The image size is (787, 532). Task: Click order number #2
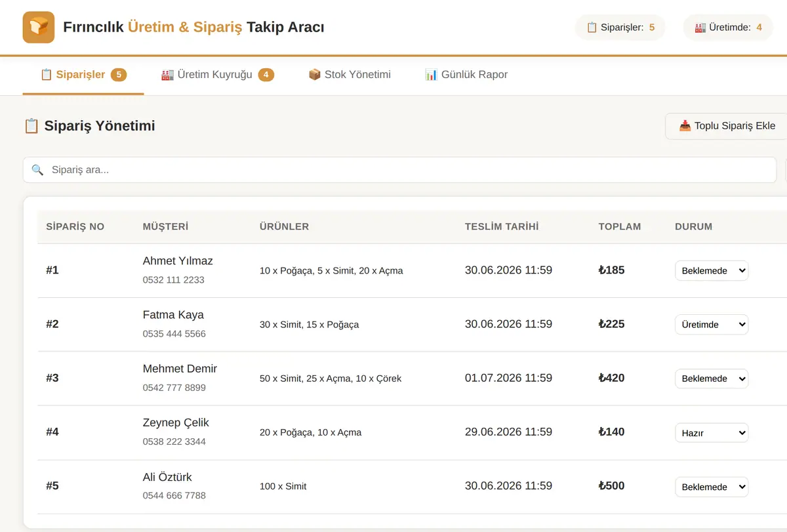[52, 324]
